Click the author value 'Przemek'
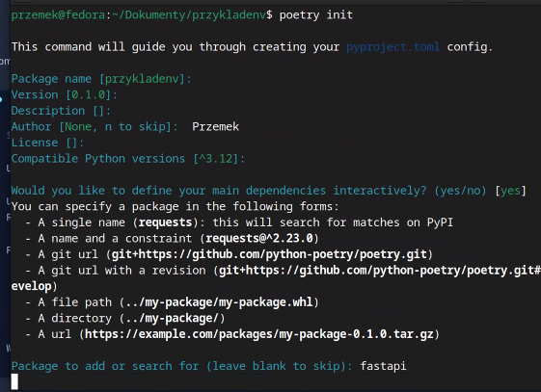Image resolution: width=541 pixels, height=392 pixels. coord(215,127)
